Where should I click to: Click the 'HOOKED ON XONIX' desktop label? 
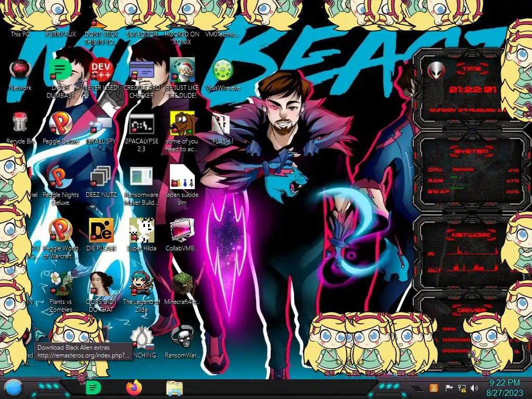[x=182, y=37]
